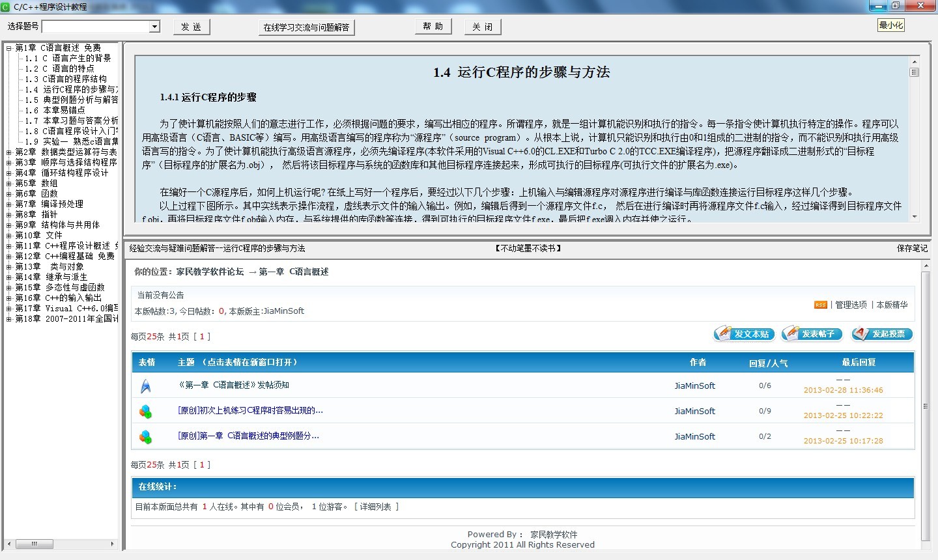Click the 发起投票 start poll button
The width and height of the screenshot is (938, 560).
point(882,334)
